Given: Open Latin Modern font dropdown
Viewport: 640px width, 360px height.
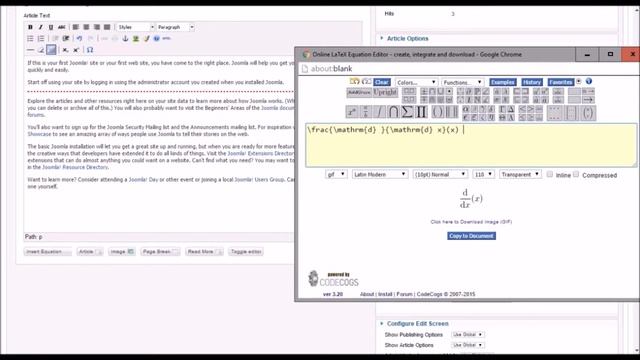Looking at the screenshot, I should click(380, 174).
